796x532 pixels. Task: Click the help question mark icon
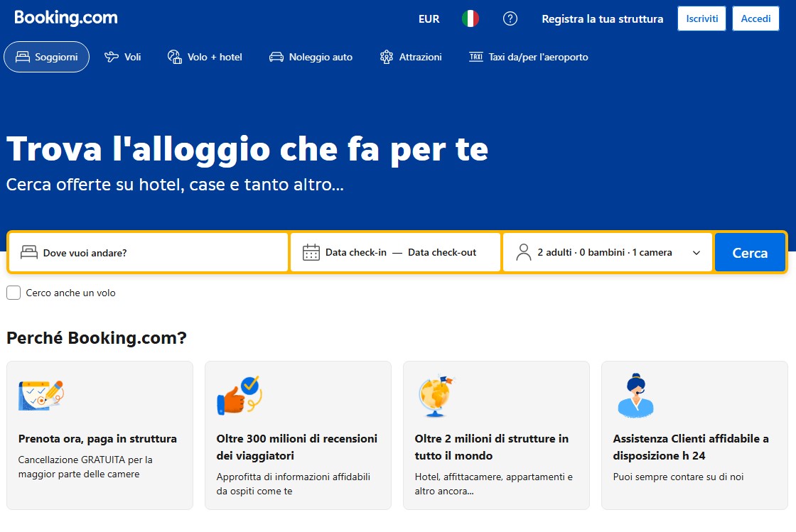point(510,19)
